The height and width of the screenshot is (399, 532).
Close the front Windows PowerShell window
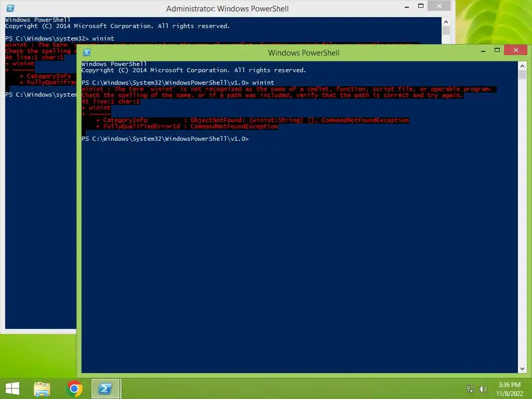point(516,50)
